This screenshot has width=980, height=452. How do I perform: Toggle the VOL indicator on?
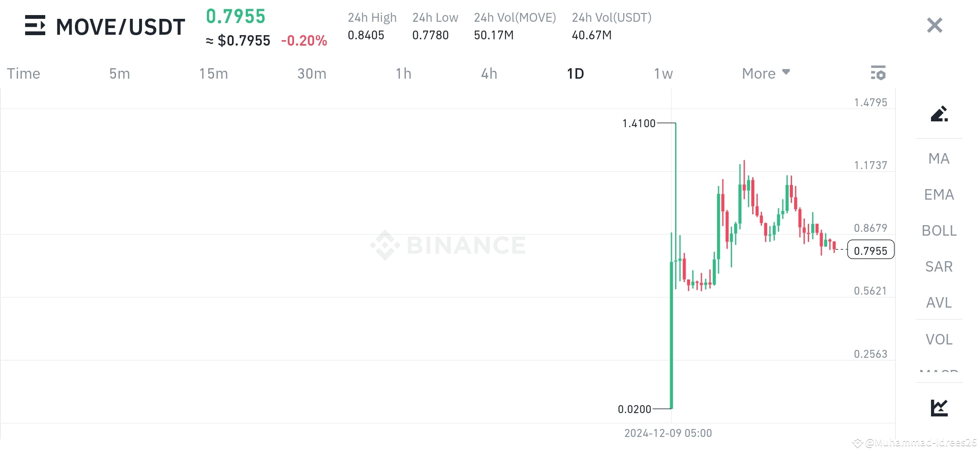coord(938,339)
